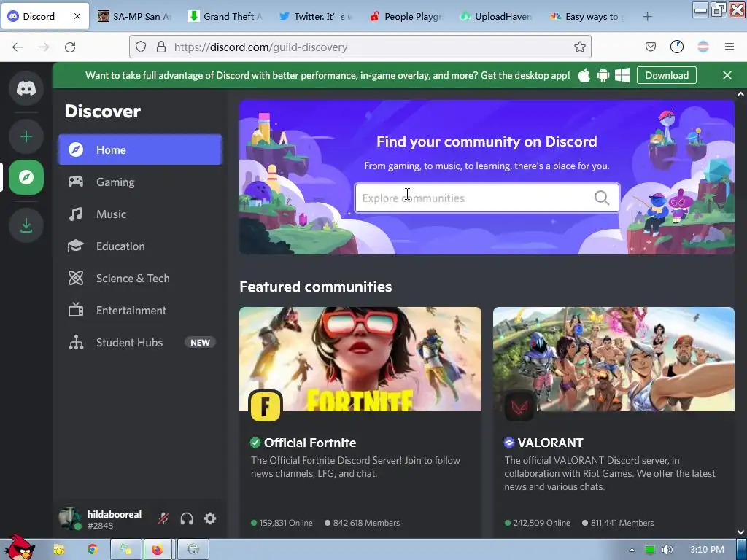
Task: Click the padlock site info icon
Action: point(161,47)
